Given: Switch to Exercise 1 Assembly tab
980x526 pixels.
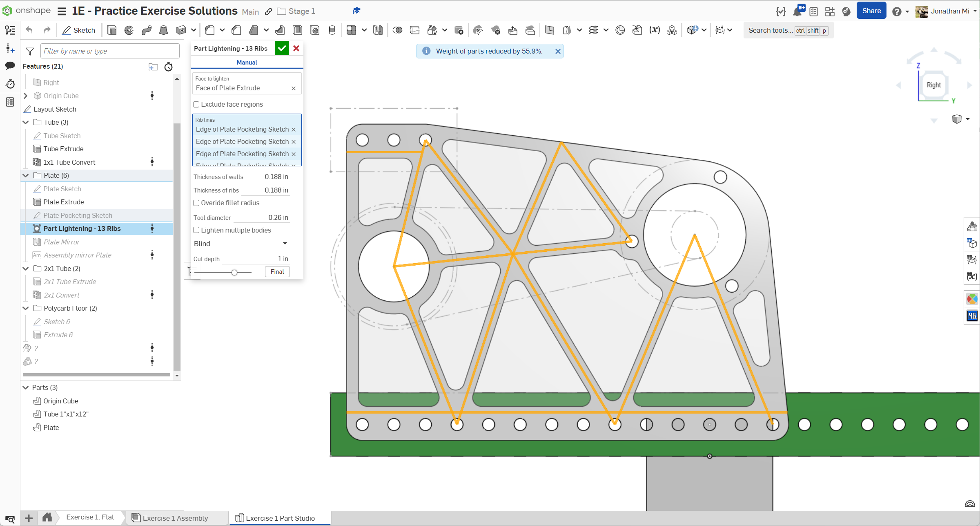Looking at the screenshot, I should (175, 518).
